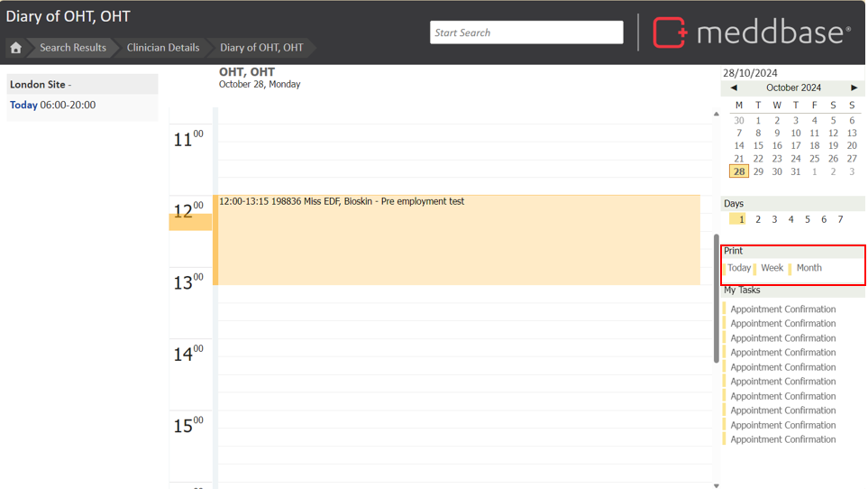868x489 pixels.
Task: Open the 12:00 Bioskin pre employment appointment
Action: 456,239
